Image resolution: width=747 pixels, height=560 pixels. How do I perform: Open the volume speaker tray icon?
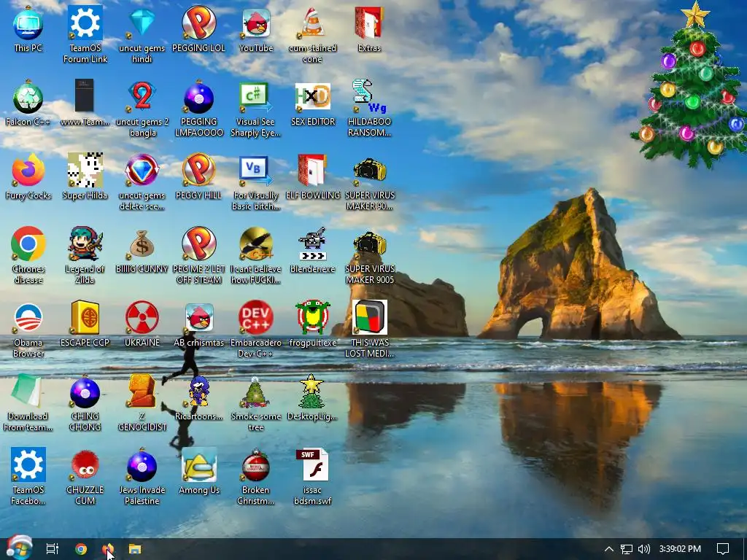tap(643, 549)
